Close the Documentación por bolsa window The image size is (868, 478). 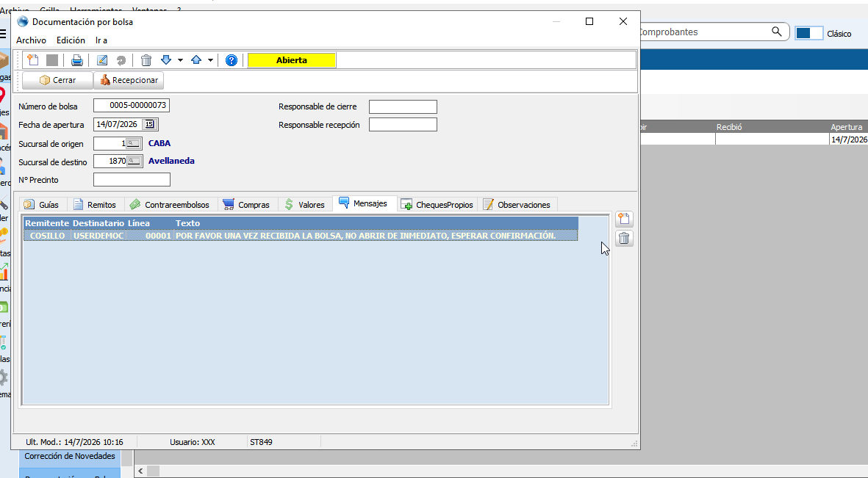pos(623,21)
